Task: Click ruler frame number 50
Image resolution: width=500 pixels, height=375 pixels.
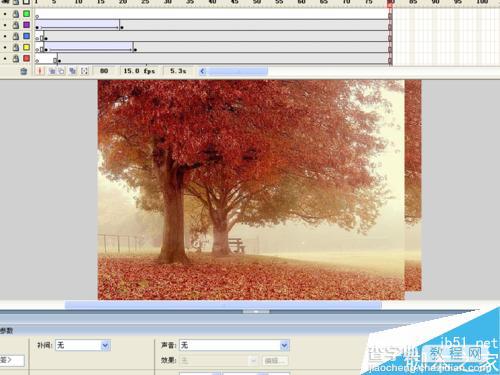Action: pos(257,2)
